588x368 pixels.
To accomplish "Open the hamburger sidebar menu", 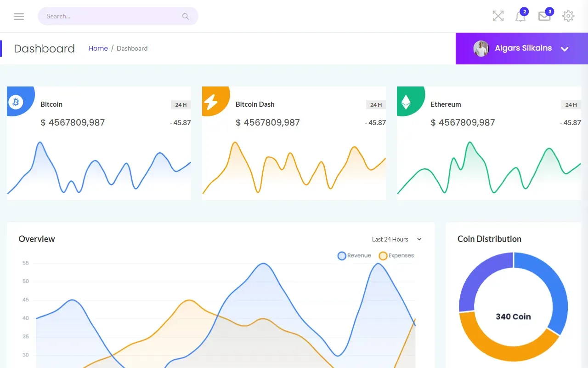I will click(x=19, y=17).
